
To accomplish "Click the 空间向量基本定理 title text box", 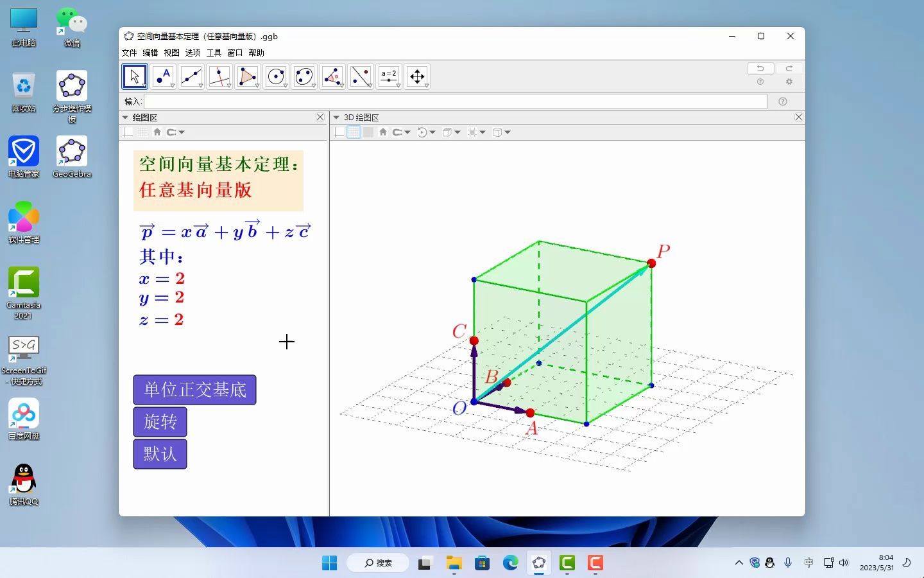I will [218, 181].
